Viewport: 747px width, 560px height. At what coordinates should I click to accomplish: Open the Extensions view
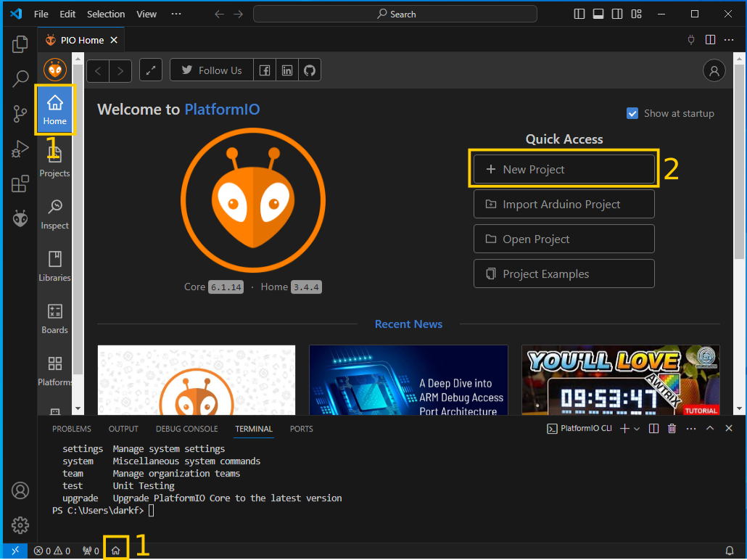coord(20,184)
